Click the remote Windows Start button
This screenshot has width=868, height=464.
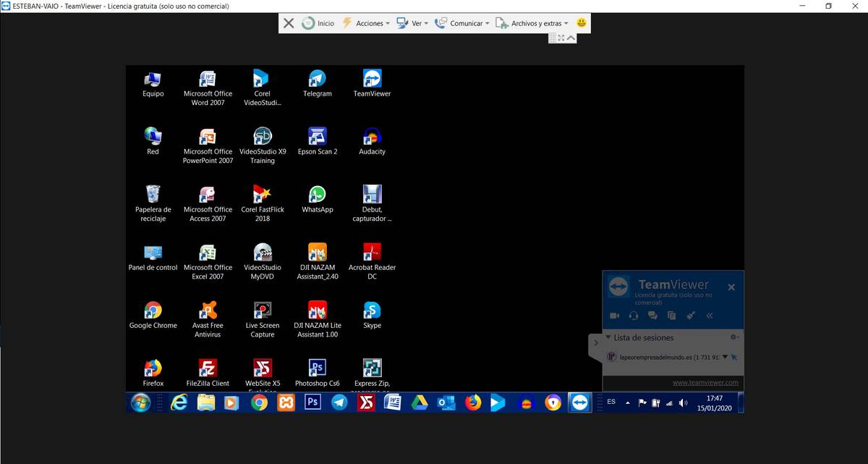tap(141, 402)
